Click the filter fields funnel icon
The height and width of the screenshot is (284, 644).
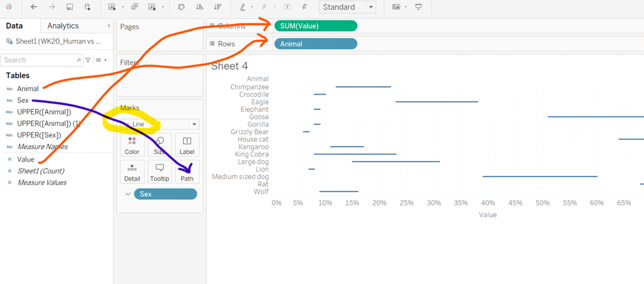tap(89, 60)
